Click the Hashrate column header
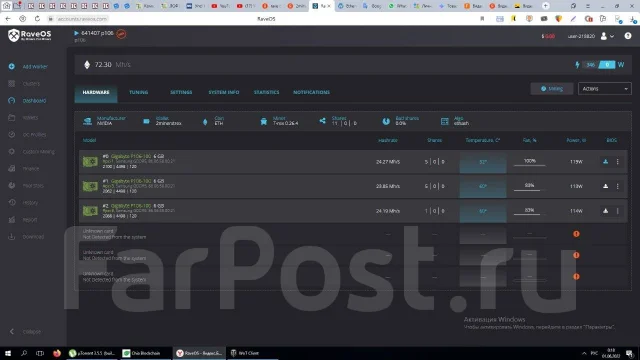The image size is (640, 360). point(387,140)
